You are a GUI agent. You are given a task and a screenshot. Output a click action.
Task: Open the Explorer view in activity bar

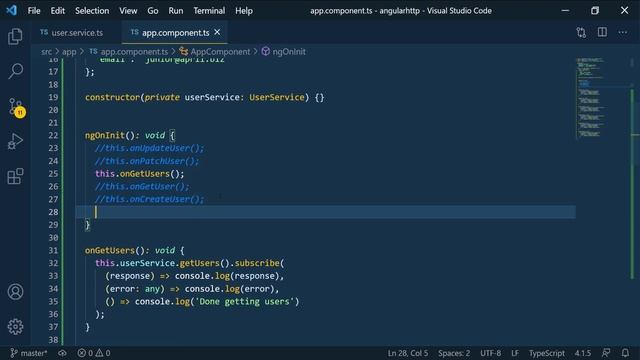(x=15, y=37)
